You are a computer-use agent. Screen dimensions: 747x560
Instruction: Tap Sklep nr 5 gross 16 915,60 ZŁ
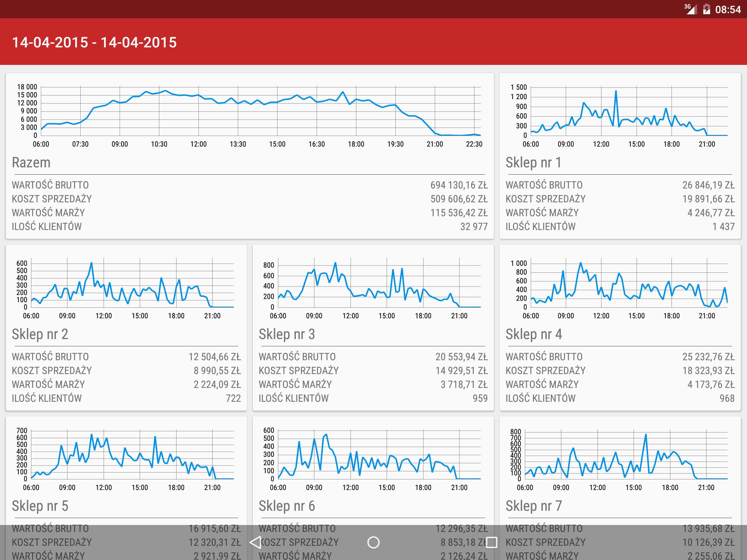coord(215,528)
